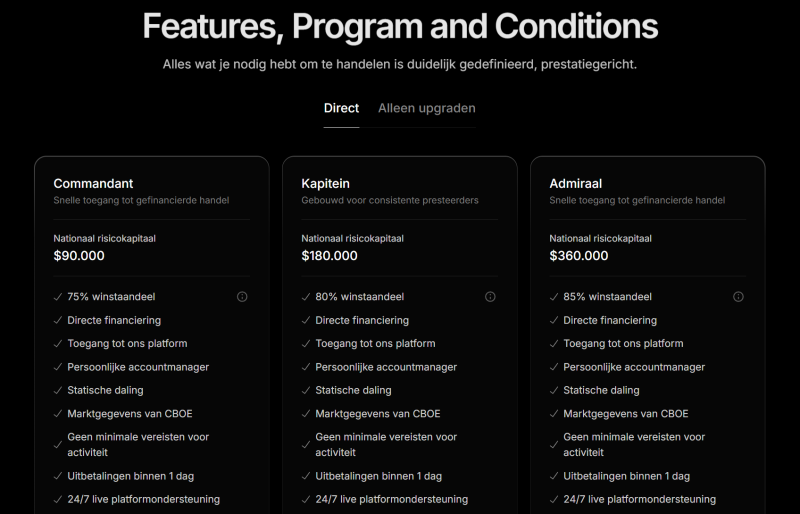Image resolution: width=800 pixels, height=514 pixels.
Task: Open the info tooltip for 80% winstaandeel
Action: click(x=490, y=297)
